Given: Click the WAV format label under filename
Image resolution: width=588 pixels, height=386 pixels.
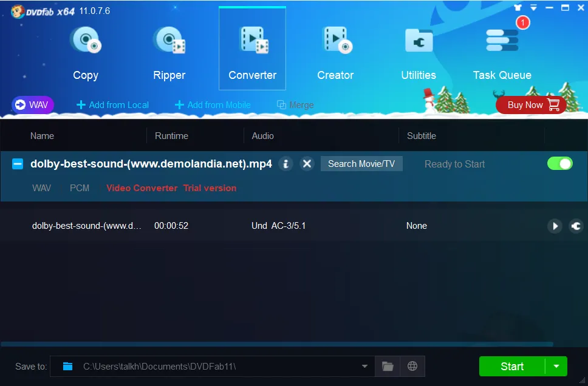Looking at the screenshot, I should pyautogui.click(x=42, y=188).
